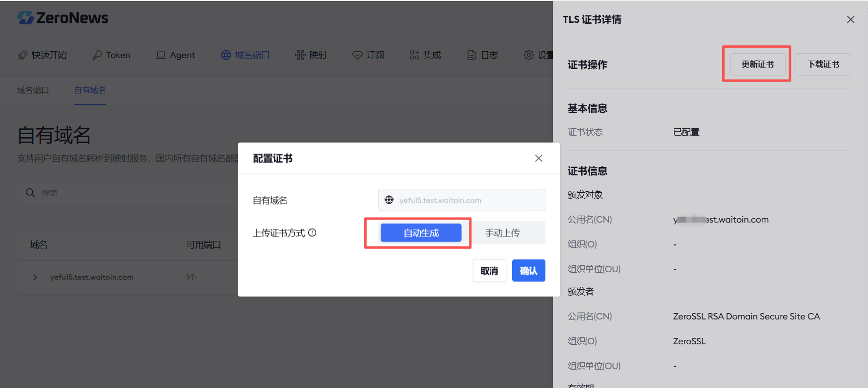Open the 集成 integration page
Screen dimensions: 868x388
pos(425,55)
